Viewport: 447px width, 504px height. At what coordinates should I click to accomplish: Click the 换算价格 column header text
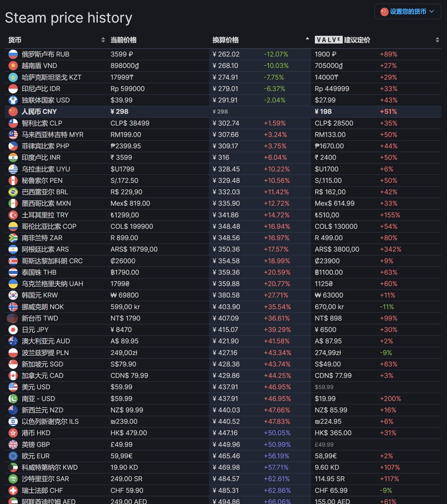pos(226,40)
